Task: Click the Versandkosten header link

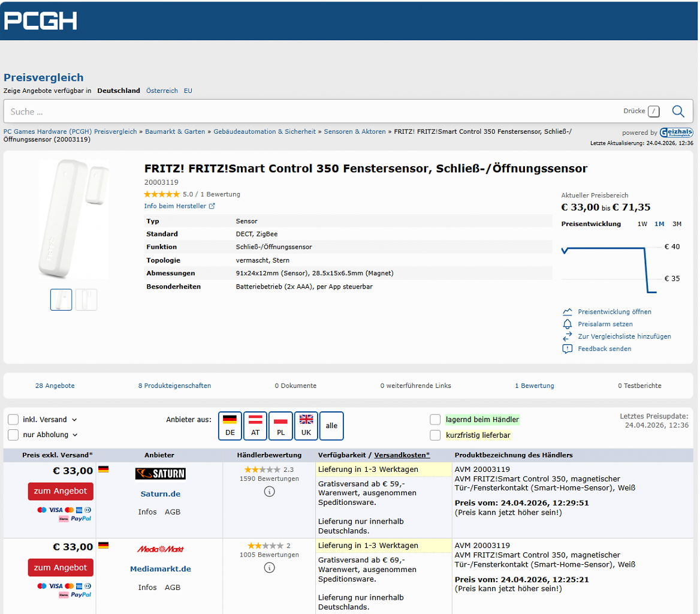Action: 402,455
